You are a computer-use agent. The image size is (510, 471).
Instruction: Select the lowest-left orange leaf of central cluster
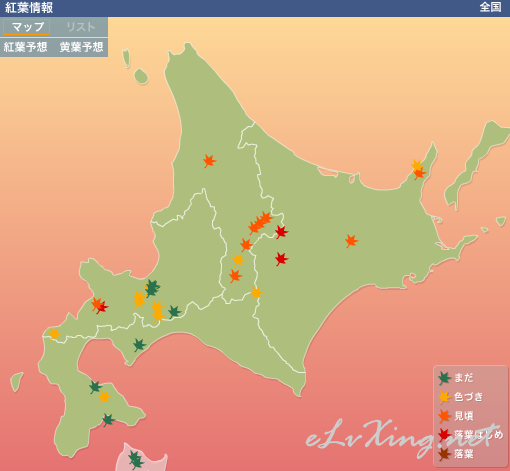tap(254, 228)
